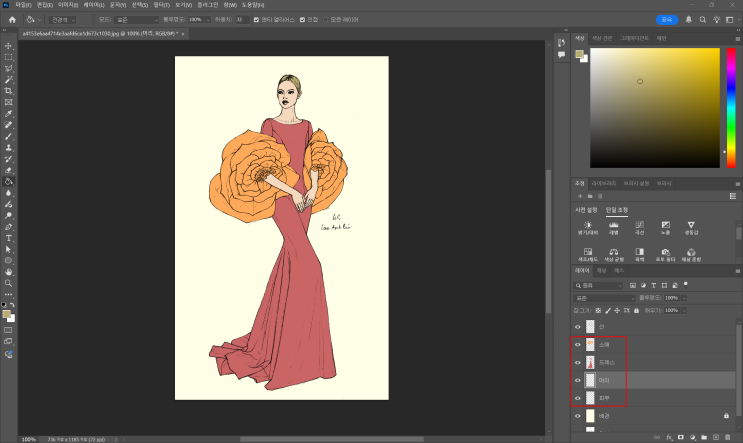This screenshot has width=743, height=443.
Task: Click the tolerance input field
Action: click(243, 19)
